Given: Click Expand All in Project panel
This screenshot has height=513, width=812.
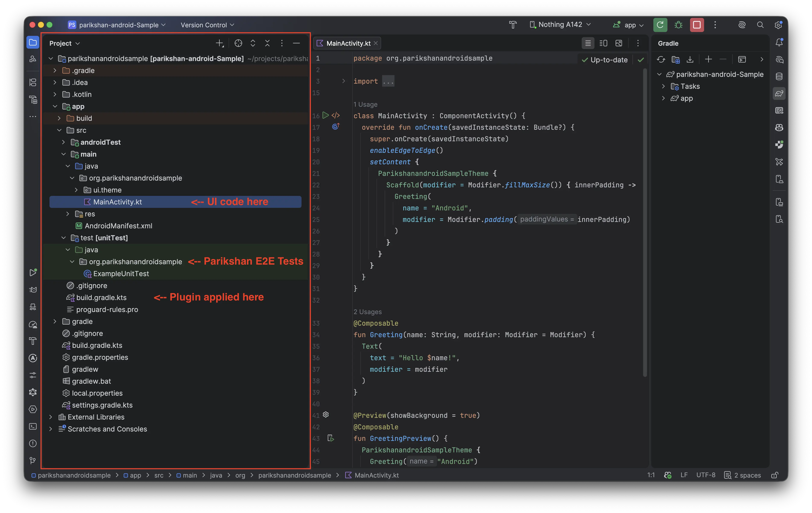Looking at the screenshot, I should (x=253, y=43).
